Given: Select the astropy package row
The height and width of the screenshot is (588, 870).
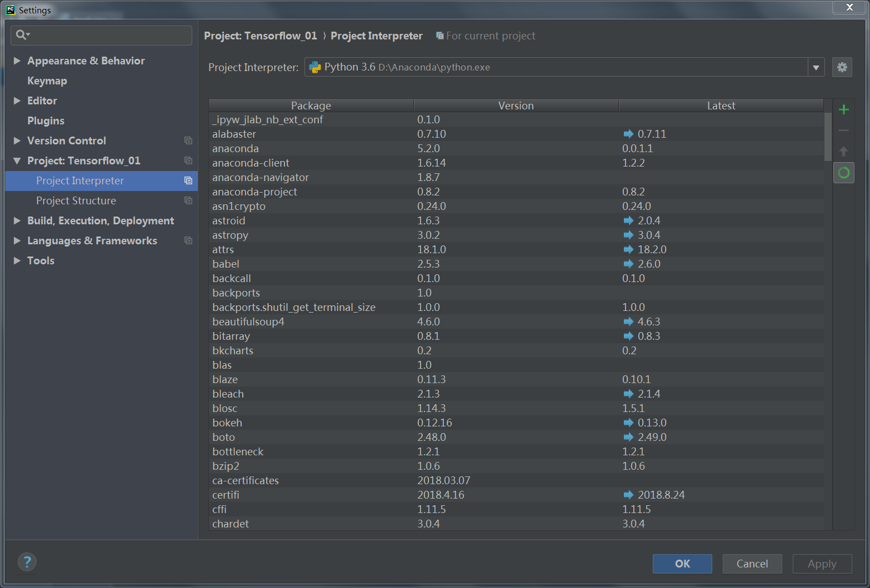Looking at the screenshot, I should click(516, 235).
